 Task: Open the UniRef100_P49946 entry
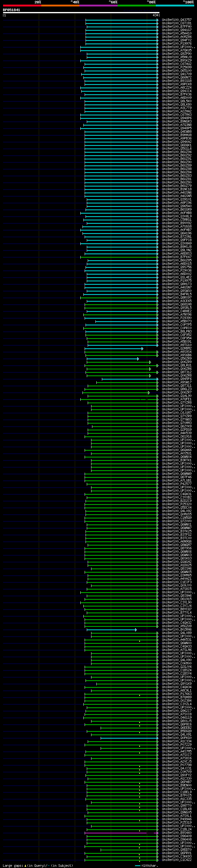[x=176, y=819]
